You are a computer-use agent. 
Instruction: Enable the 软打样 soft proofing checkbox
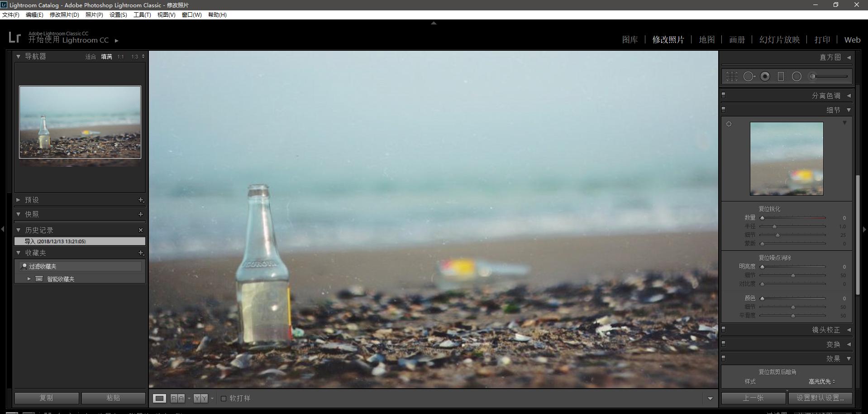pyautogui.click(x=224, y=399)
